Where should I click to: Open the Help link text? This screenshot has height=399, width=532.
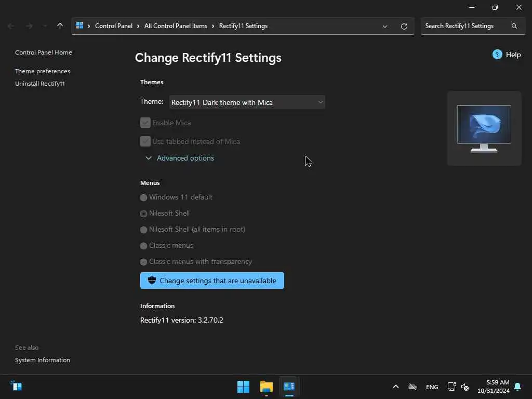click(513, 55)
